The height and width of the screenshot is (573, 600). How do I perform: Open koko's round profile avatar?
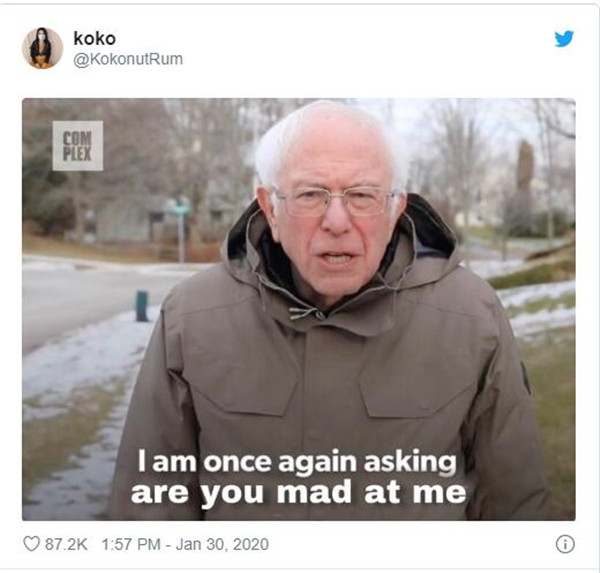click(42, 48)
